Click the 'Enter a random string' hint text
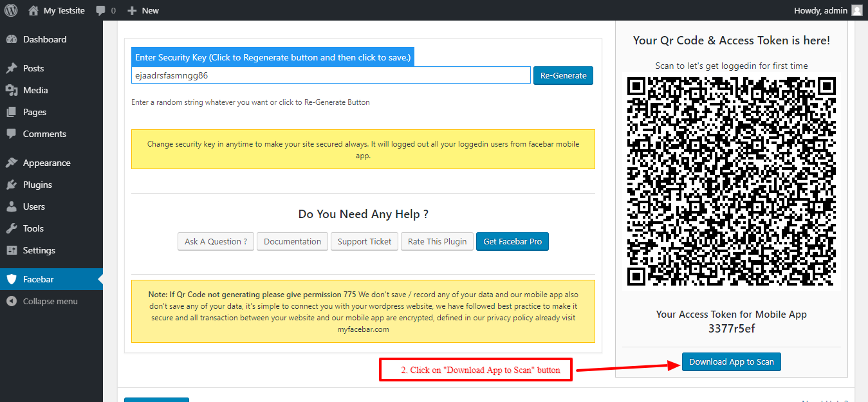Screen dimensions: 868x402 tap(250, 102)
